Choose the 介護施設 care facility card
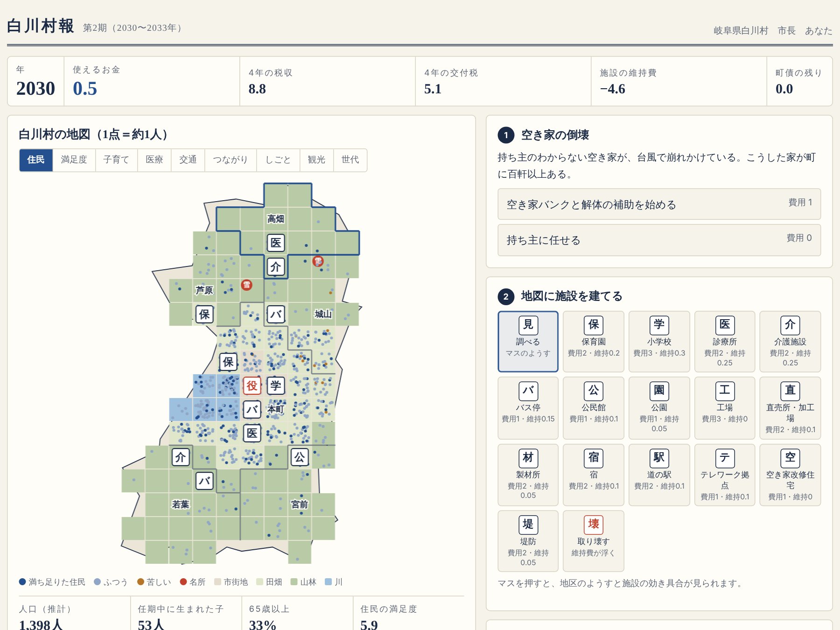The height and width of the screenshot is (630, 840). [790, 341]
